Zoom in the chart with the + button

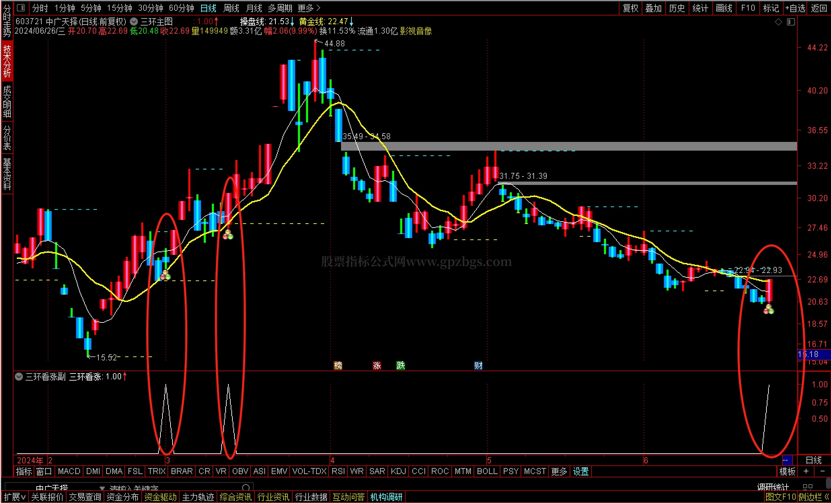(806, 471)
